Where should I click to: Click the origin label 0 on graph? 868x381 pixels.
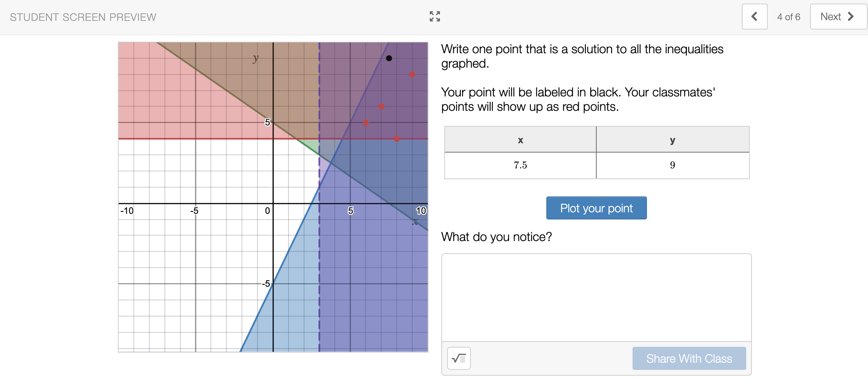(x=267, y=211)
